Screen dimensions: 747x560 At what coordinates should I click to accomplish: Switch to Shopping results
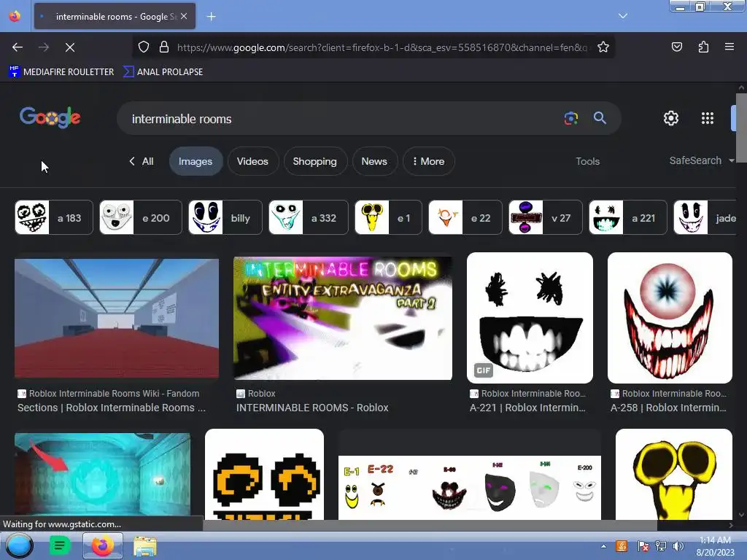[315, 161]
